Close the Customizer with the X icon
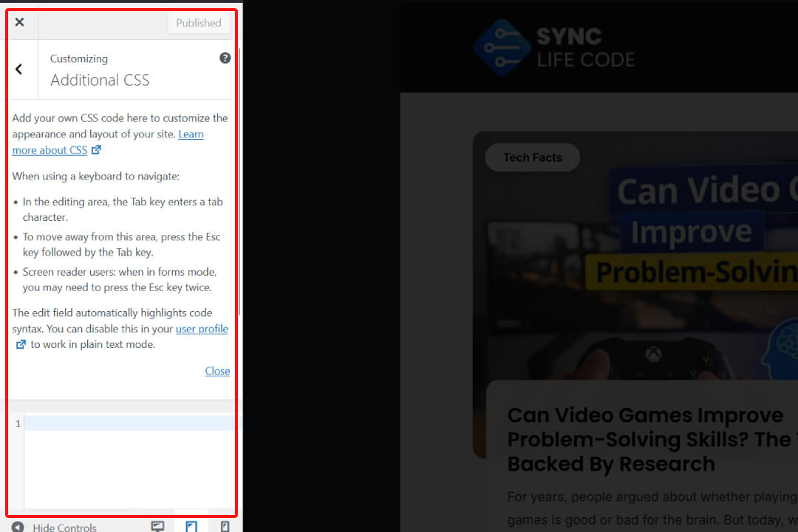798x532 pixels. click(19, 22)
